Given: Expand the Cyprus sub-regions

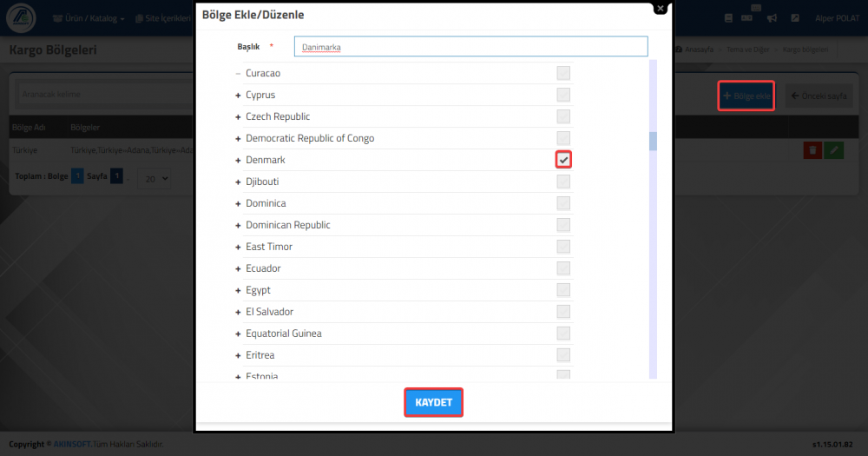Looking at the screenshot, I should click(238, 96).
